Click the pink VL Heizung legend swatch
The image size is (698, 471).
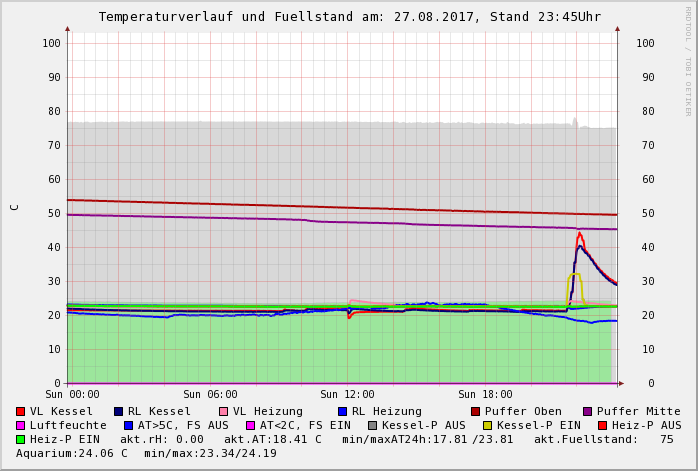tap(223, 411)
